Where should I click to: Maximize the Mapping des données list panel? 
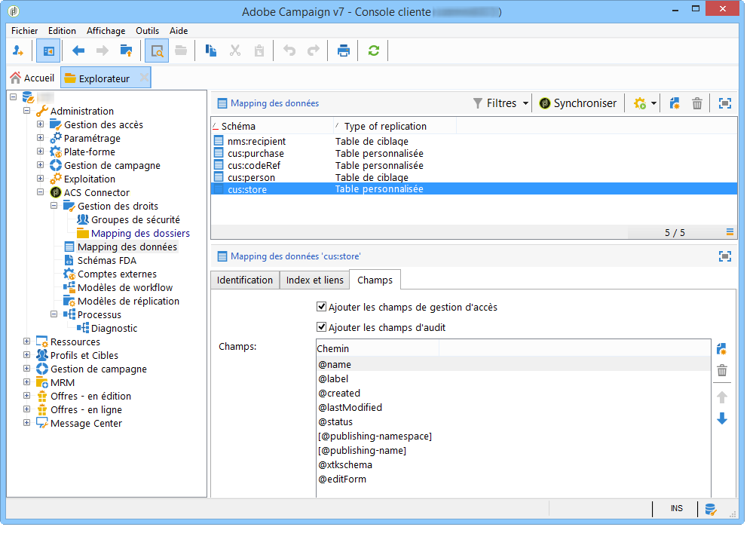[x=724, y=103]
